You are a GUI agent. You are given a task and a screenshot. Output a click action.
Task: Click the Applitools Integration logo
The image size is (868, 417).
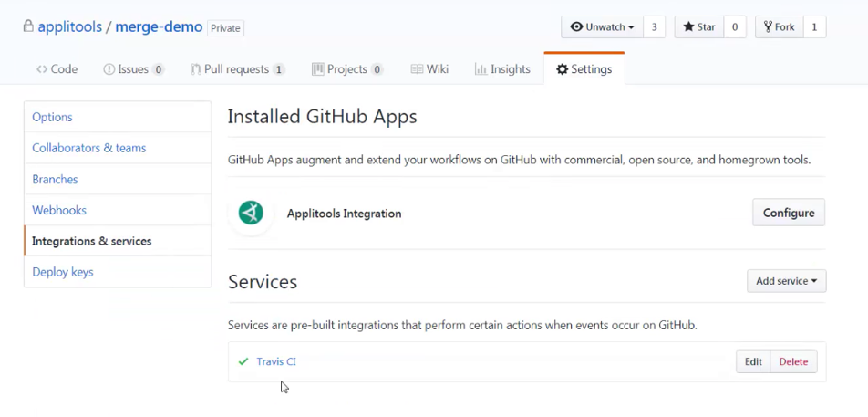(x=251, y=214)
